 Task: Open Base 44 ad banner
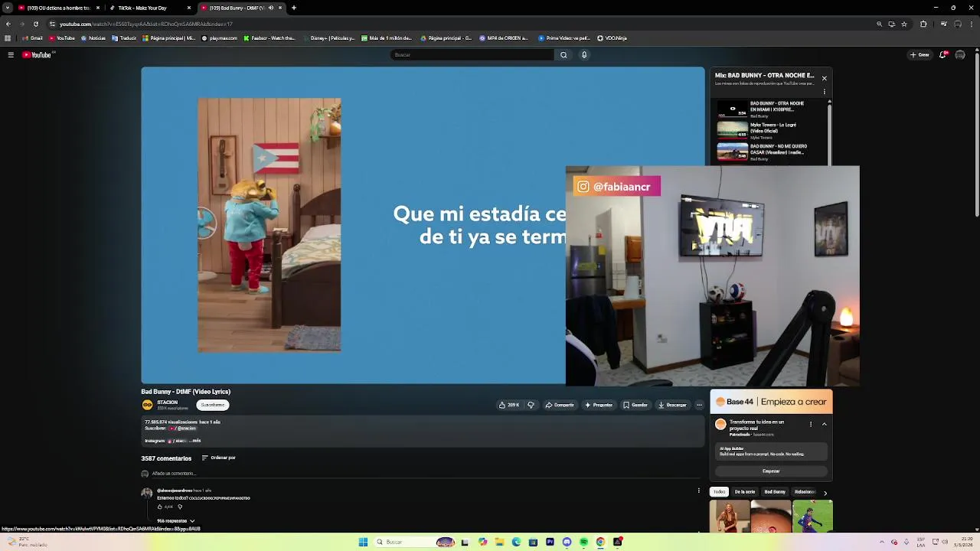pos(771,402)
